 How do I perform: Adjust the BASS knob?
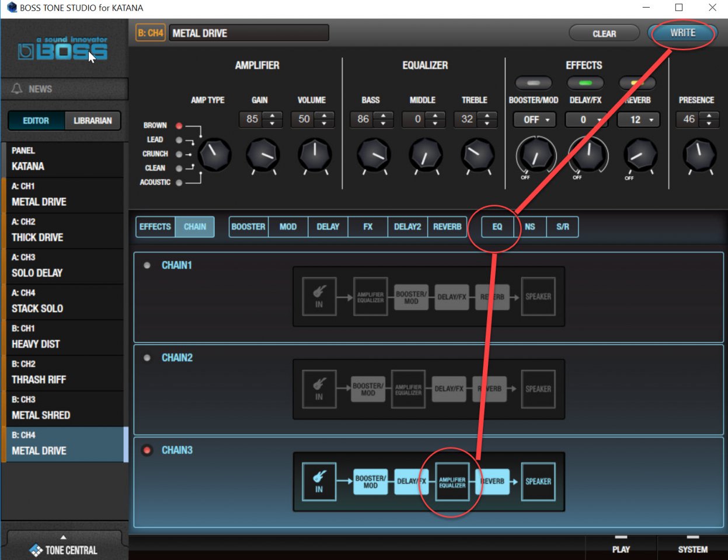(374, 155)
